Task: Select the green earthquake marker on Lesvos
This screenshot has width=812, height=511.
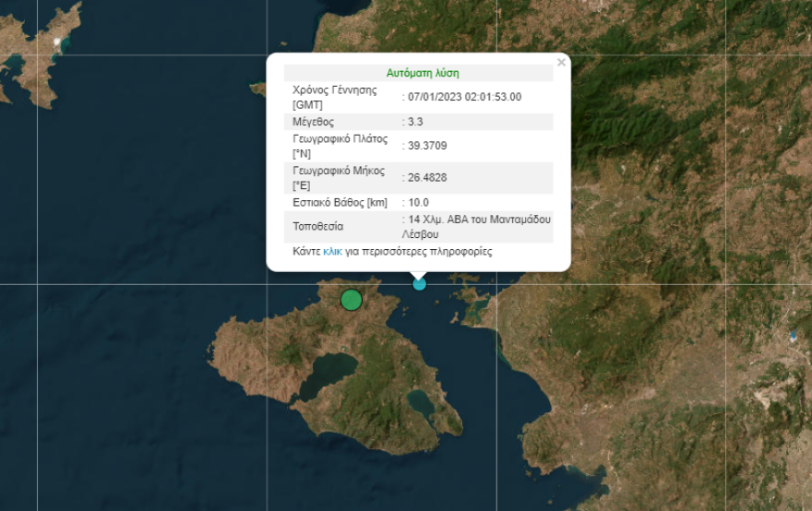Action: pos(352,300)
